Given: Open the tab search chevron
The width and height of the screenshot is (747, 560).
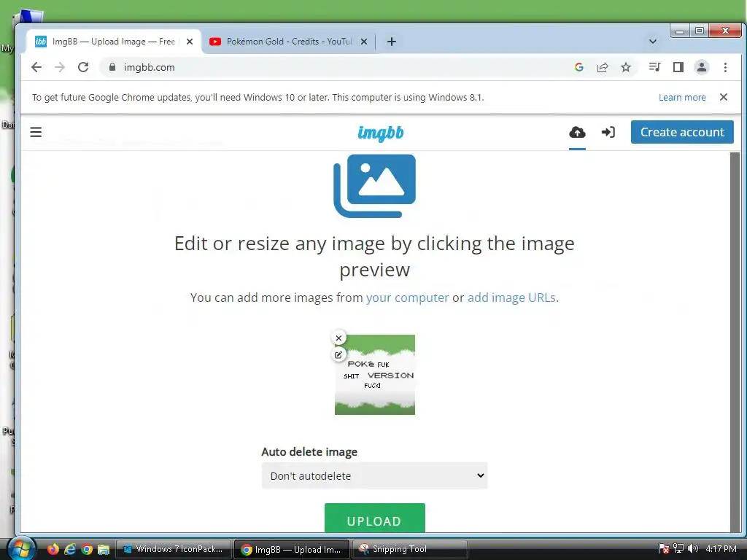Looking at the screenshot, I should point(653,42).
